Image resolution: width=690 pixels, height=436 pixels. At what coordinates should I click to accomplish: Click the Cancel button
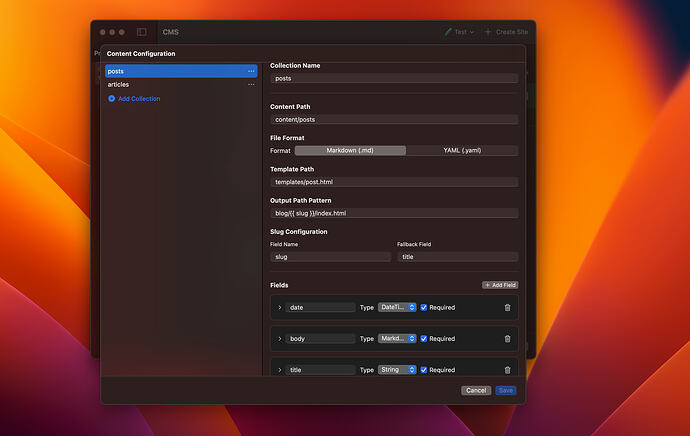[x=476, y=390]
